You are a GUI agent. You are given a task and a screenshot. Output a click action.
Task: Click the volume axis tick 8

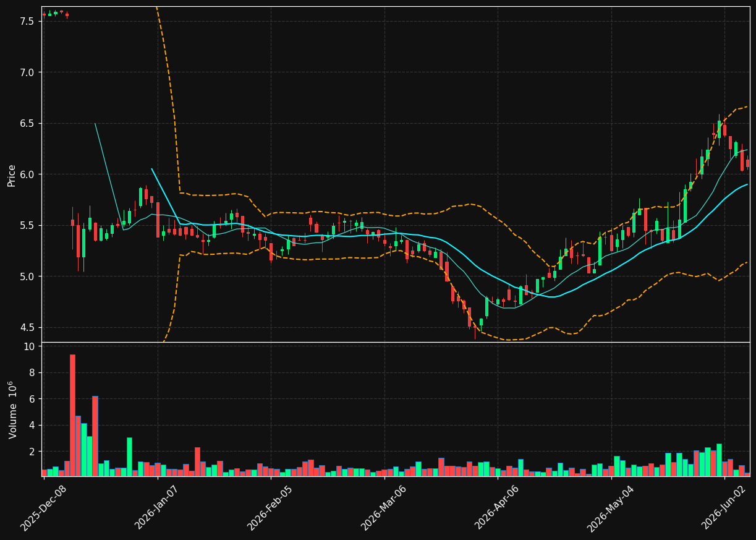pyautogui.click(x=32, y=373)
